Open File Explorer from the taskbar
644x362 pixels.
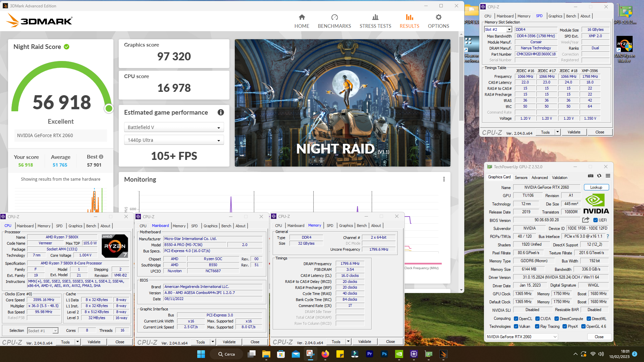[x=266, y=354]
